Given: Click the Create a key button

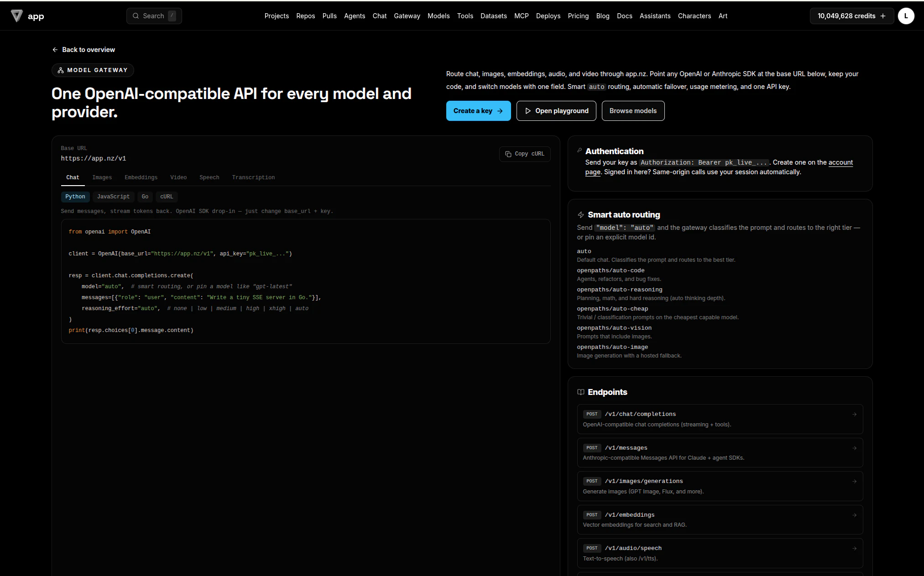Looking at the screenshot, I should 478,111.
